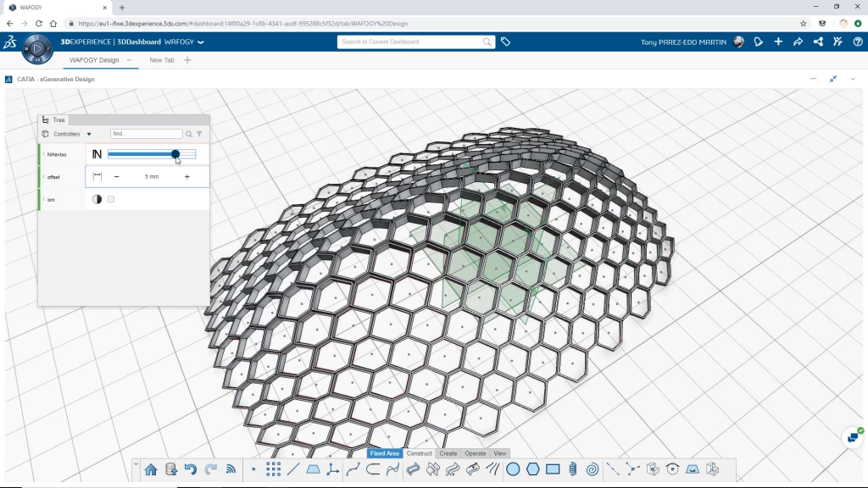Click the user name Tony PAREZ-EDO MARTIN
868x488 pixels.
(683, 42)
